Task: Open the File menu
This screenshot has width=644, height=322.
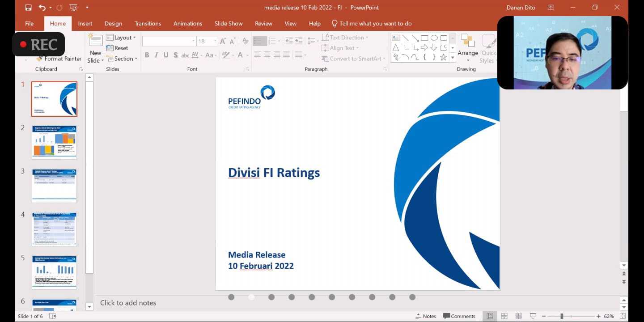Action: click(x=30, y=23)
